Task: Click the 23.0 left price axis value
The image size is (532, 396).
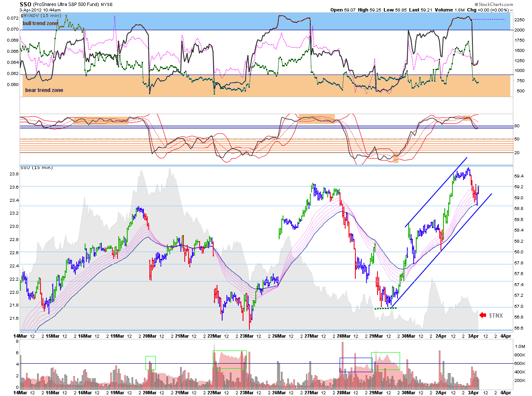Action: click(14, 227)
